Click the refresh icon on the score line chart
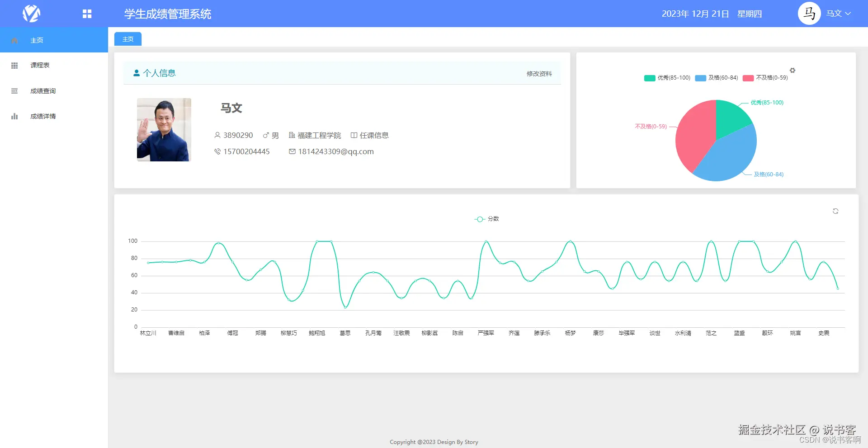This screenshot has width=868, height=448. point(836,211)
